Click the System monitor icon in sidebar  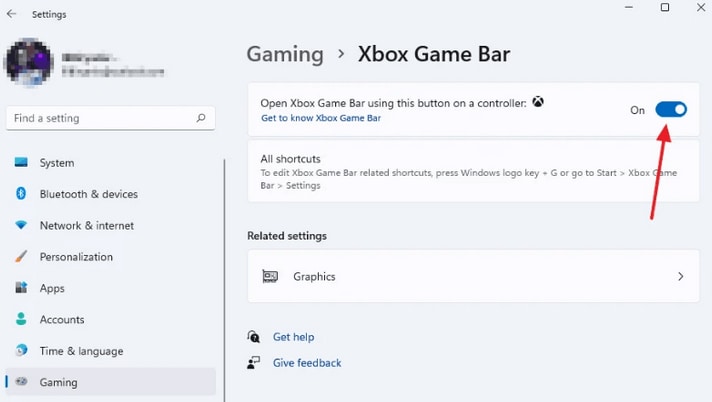(x=21, y=163)
